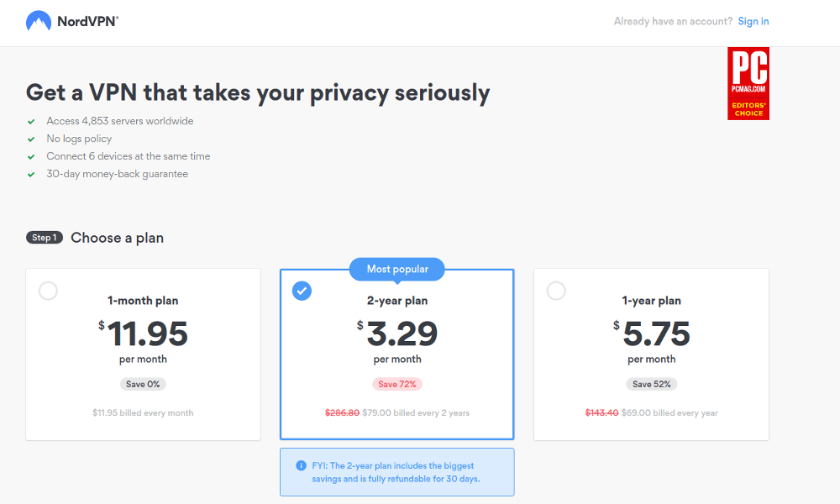This screenshot has height=504, width=840.
Task: Click "30-day money-back guarantee" text
Action: (118, 174)
